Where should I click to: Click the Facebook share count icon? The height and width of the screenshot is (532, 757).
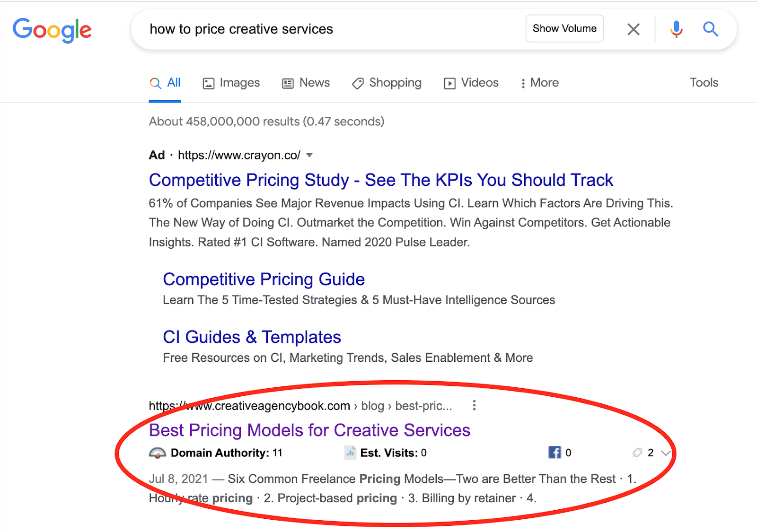(x=555, y=453)
